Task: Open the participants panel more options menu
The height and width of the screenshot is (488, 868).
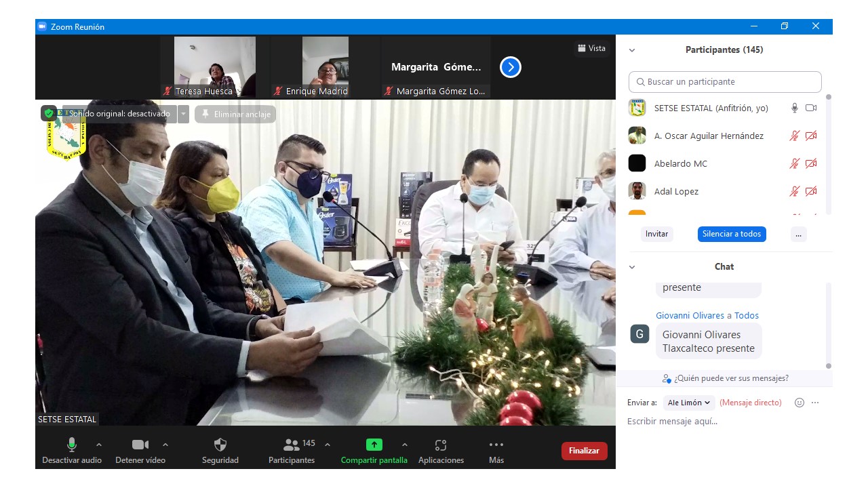Action: click(x=798, y=234)
